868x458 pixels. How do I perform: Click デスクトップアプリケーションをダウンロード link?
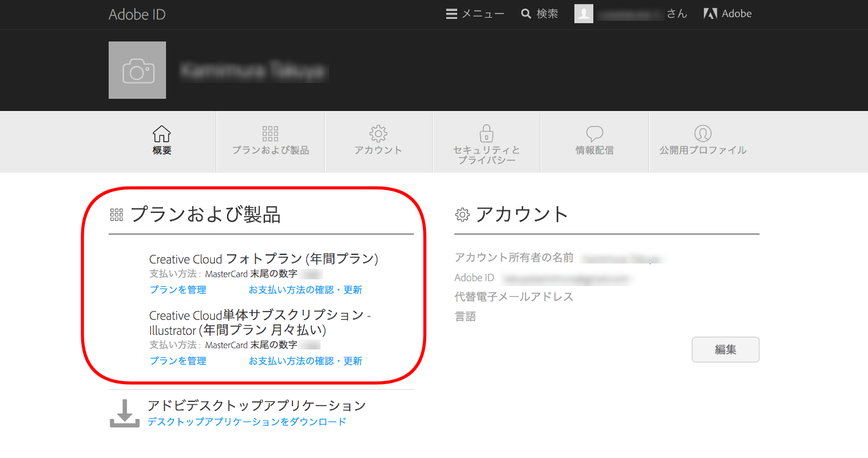(247, 421)
